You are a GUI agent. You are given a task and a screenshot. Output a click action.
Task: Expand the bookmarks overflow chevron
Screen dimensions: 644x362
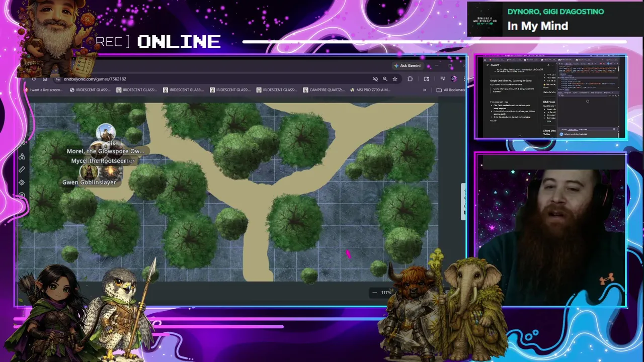click(x=424, y=90)
